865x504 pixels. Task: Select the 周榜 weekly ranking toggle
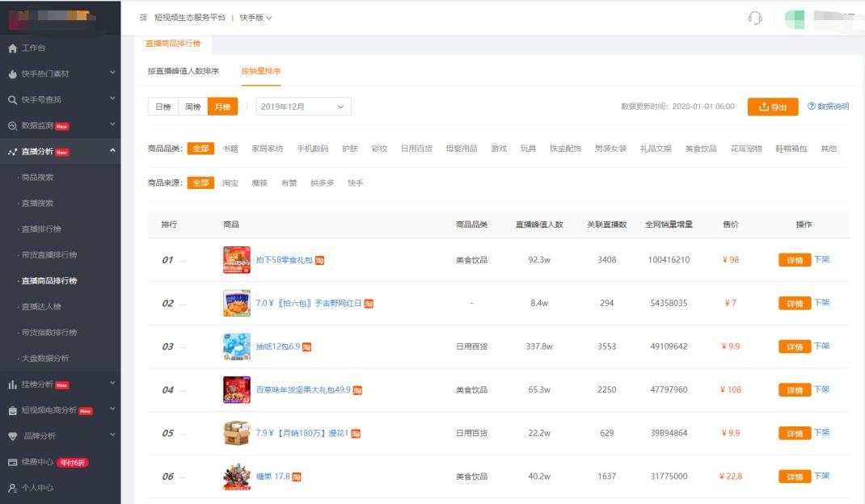[192, 107]
